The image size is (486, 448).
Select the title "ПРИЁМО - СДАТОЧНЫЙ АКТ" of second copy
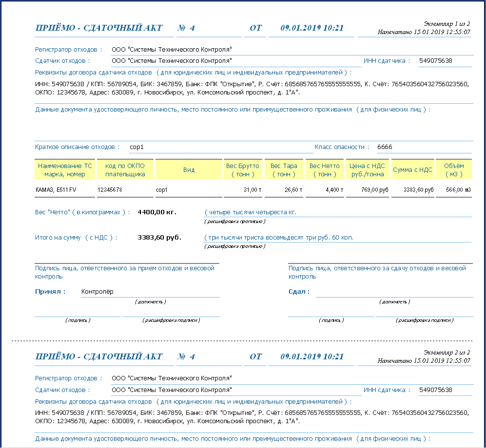point(99,357)
